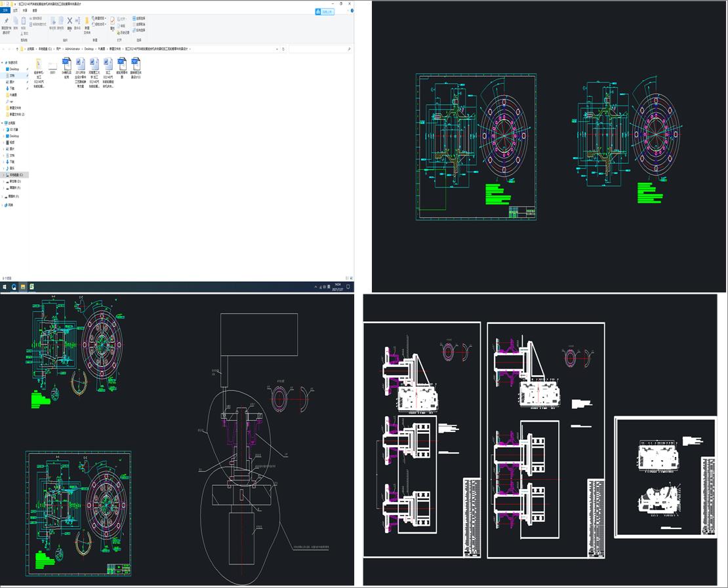Screen dimensions: 728x588
Task: Open the notification center icon
Action: coord(348,287)
